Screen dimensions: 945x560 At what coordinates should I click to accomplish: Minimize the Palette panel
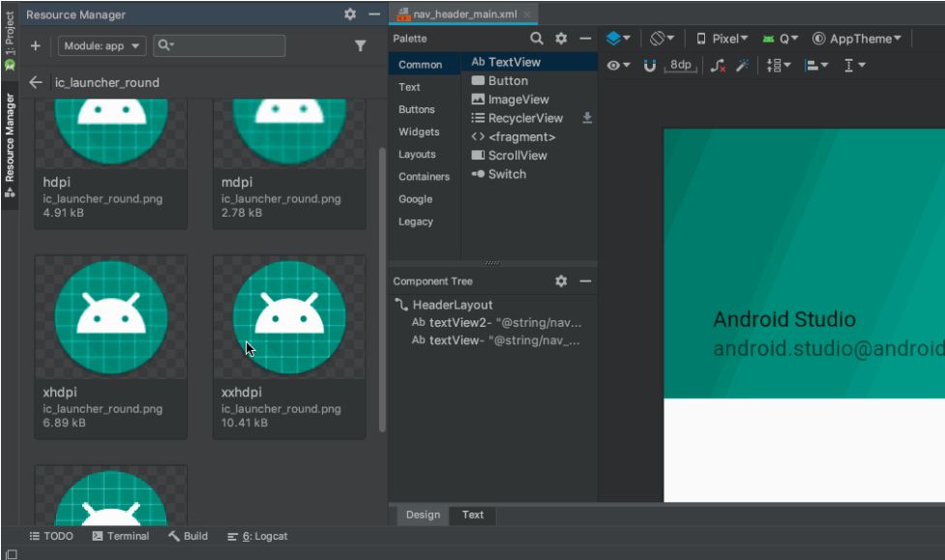(585, 39)
